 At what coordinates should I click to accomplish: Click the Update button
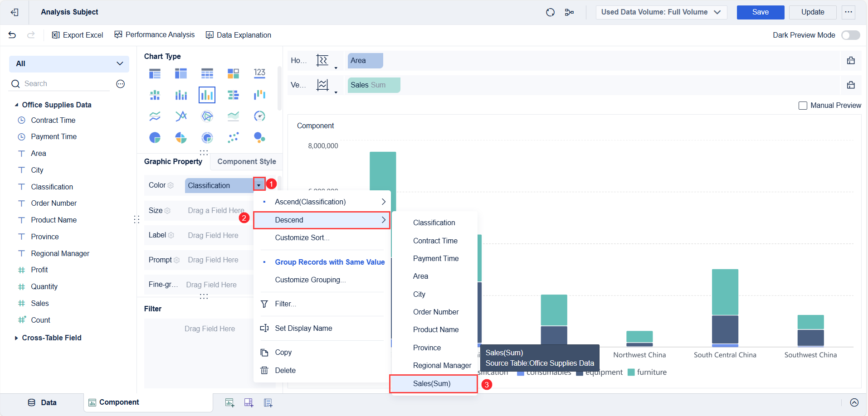pyautogui.click(x=813, y=12)
